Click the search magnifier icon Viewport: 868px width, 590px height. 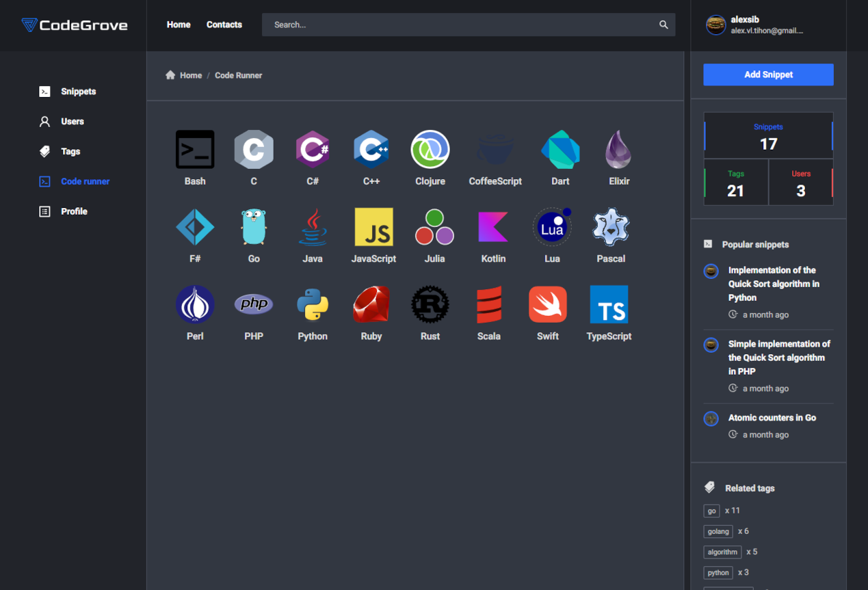pyautogui.click(x=663, y=25)
